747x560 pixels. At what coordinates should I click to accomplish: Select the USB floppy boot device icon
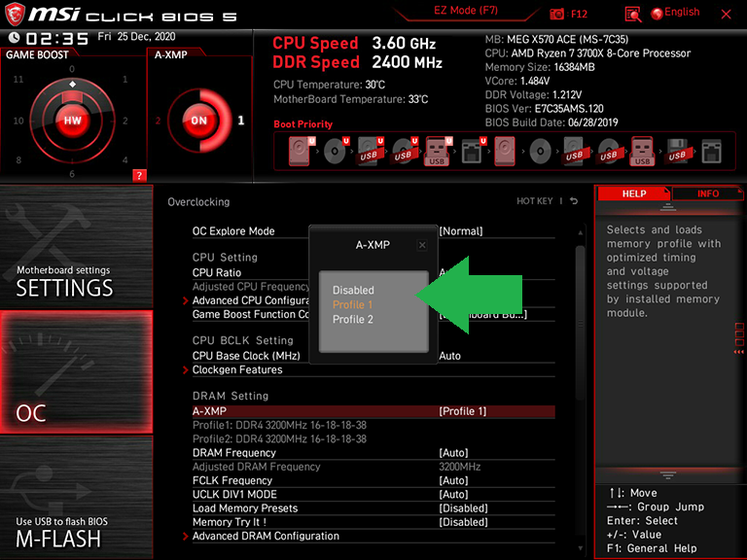click(x=677, y=151)
